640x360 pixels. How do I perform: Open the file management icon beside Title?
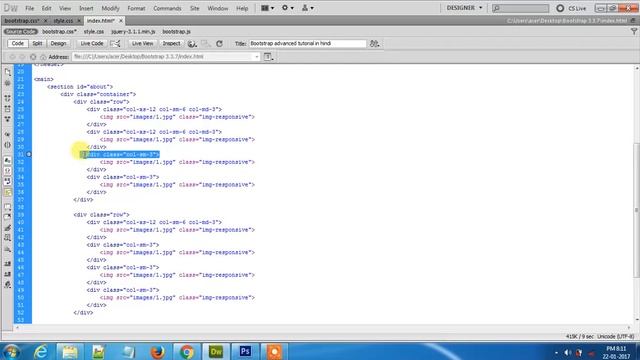click(x=374, y=44)
